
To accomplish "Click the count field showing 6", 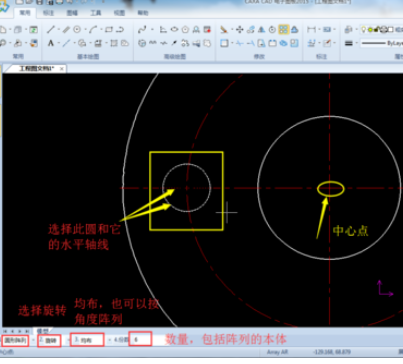I will pyautogui.click(x=140, y=339).
